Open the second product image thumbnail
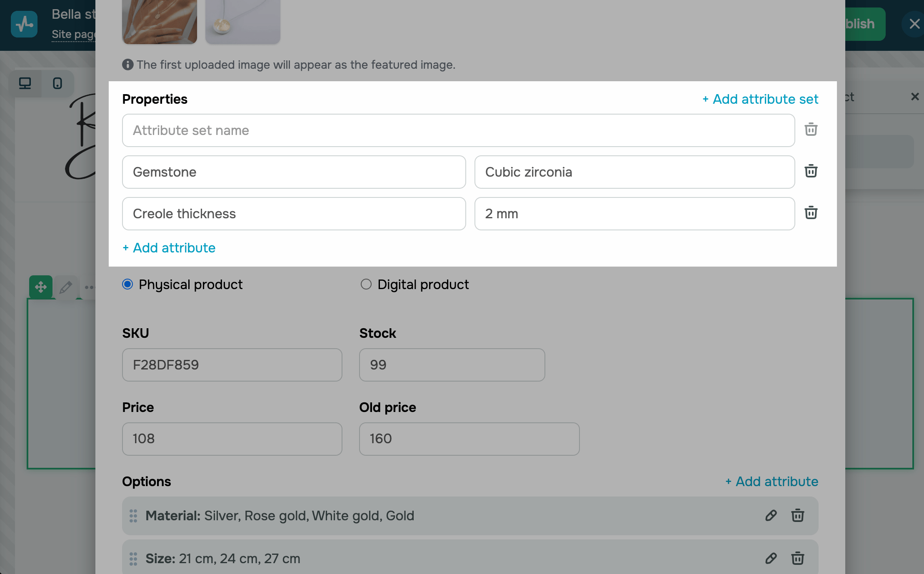This screenshot has width=924, height=574. coord(243,22)
